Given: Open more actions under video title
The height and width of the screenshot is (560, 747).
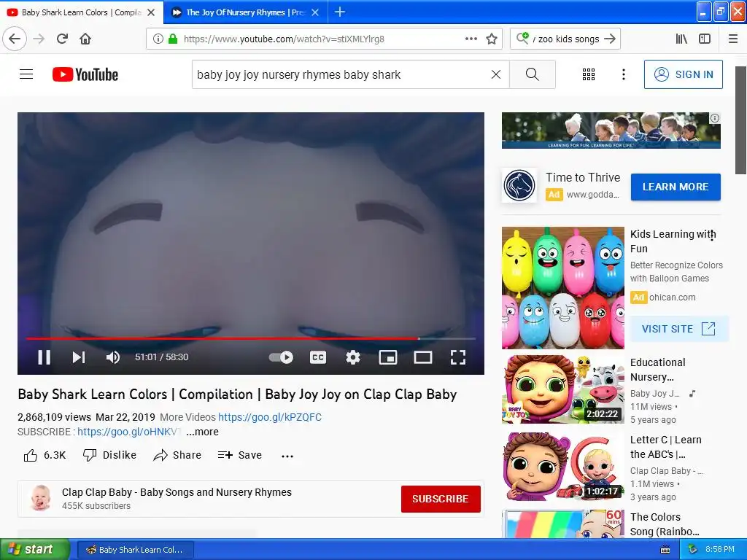Looking at the screenshot, I should point(287,456).
